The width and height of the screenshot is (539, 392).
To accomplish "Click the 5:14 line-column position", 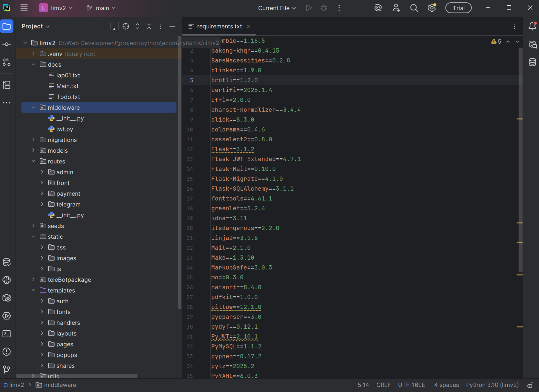I will coord(363,385).
